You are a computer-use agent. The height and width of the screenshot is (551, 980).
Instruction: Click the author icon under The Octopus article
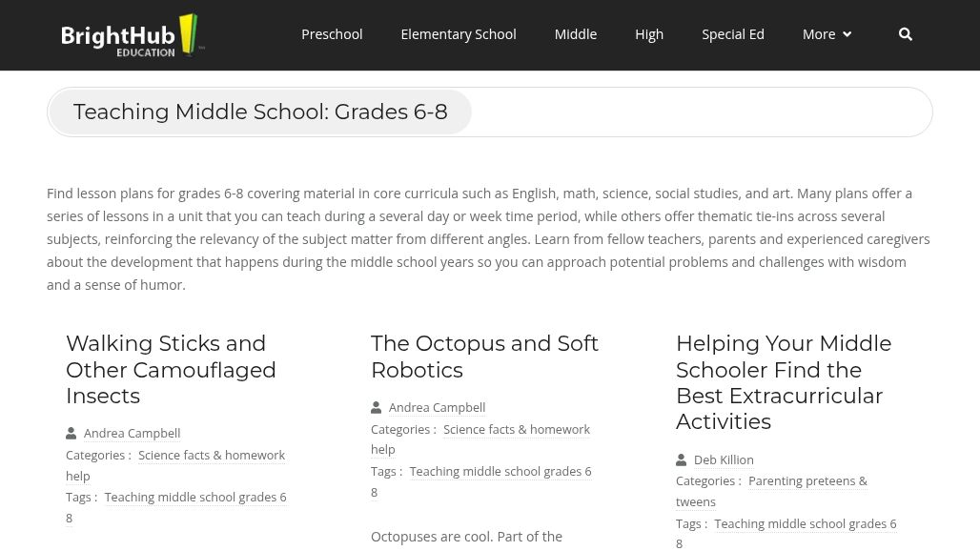pyautogui.click(x=377, y=407)
